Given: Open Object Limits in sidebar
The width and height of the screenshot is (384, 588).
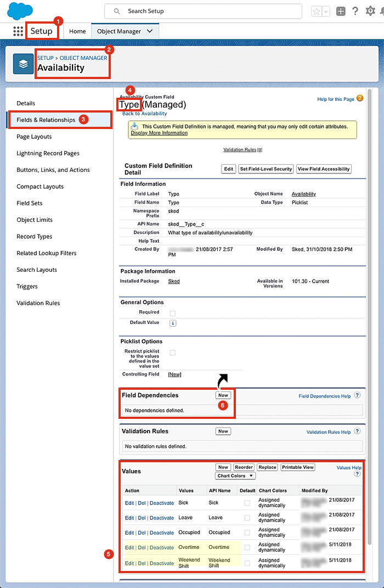Looking at the screenshot, I should point(35,220).
